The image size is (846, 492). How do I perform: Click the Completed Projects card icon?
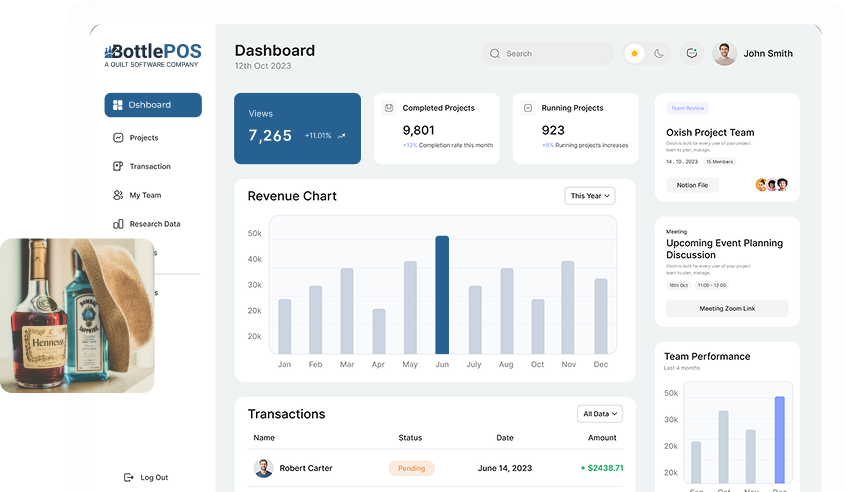[x=388, y=108]
